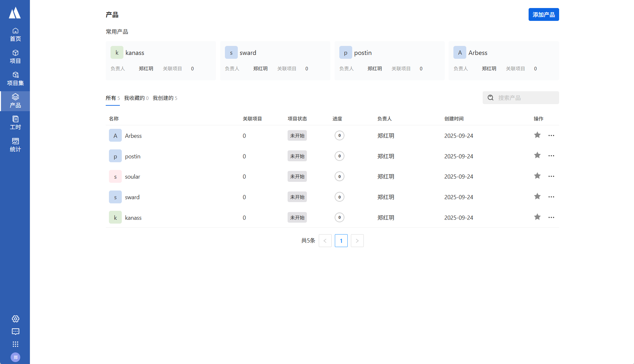Screen dimensions: 634x364
Task: Click the 添加产品 button
Action: pos(543,14)
